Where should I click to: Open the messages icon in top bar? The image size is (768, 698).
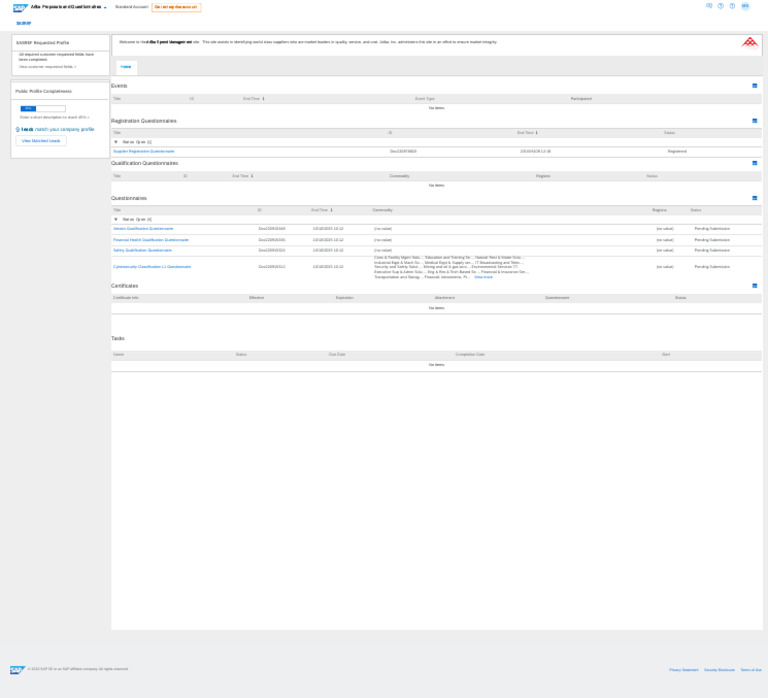point(709,6)
